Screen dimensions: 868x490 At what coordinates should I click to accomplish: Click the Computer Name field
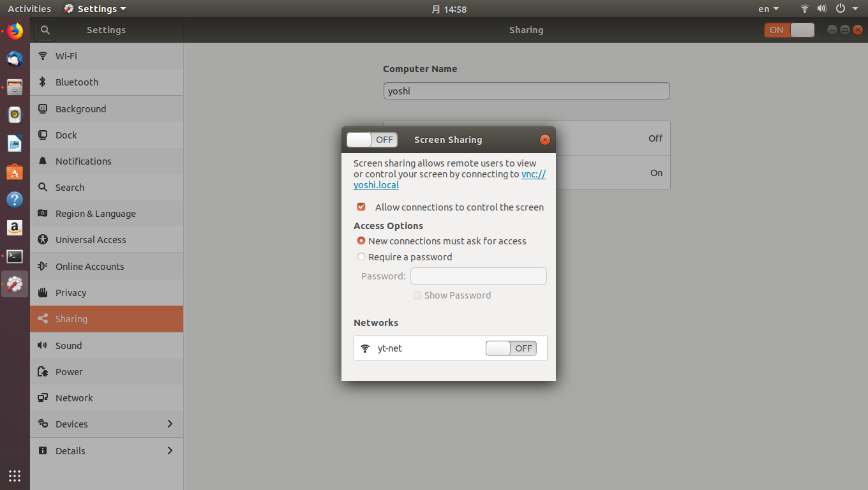(x=527, y=91)
